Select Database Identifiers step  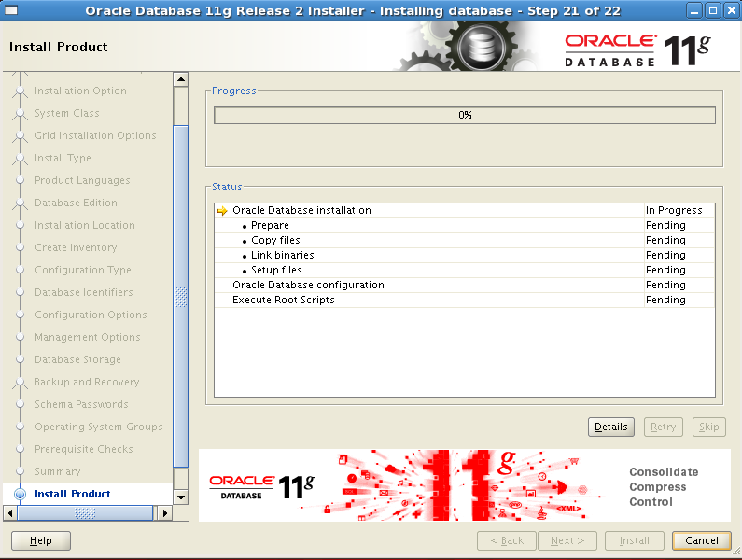coord(84,292)
